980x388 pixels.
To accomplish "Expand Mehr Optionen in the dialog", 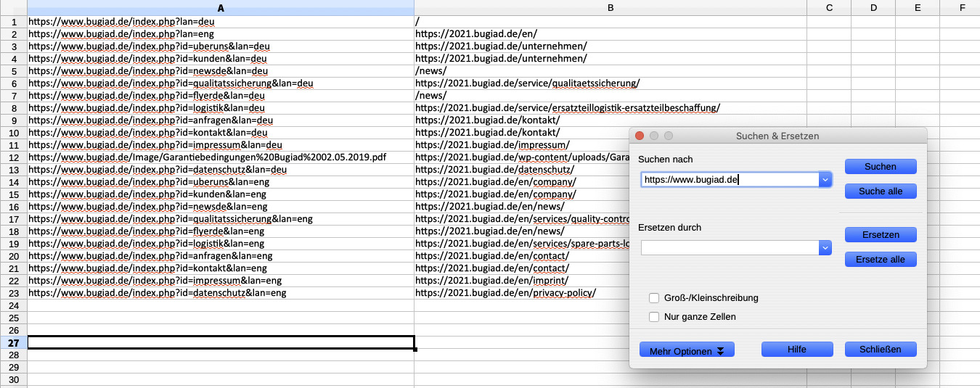I will 687,350.
